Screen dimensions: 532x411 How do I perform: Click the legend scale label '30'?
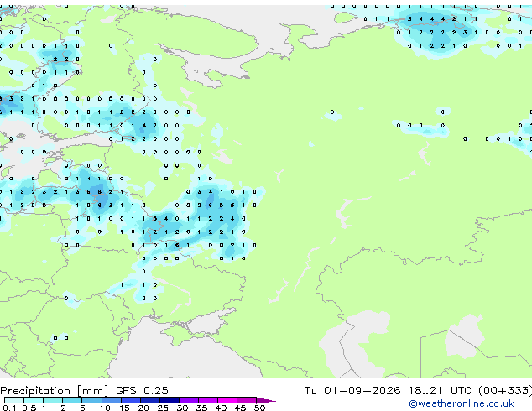[182, 408]
